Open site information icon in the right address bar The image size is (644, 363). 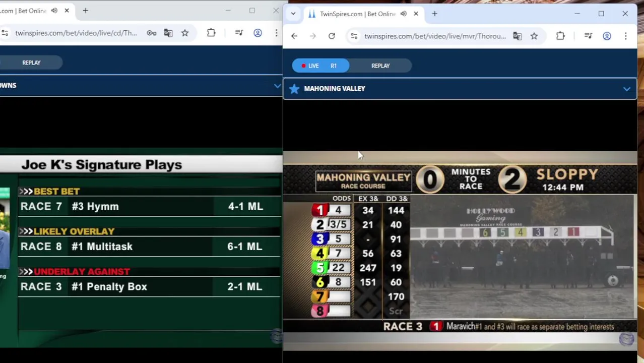354,36
